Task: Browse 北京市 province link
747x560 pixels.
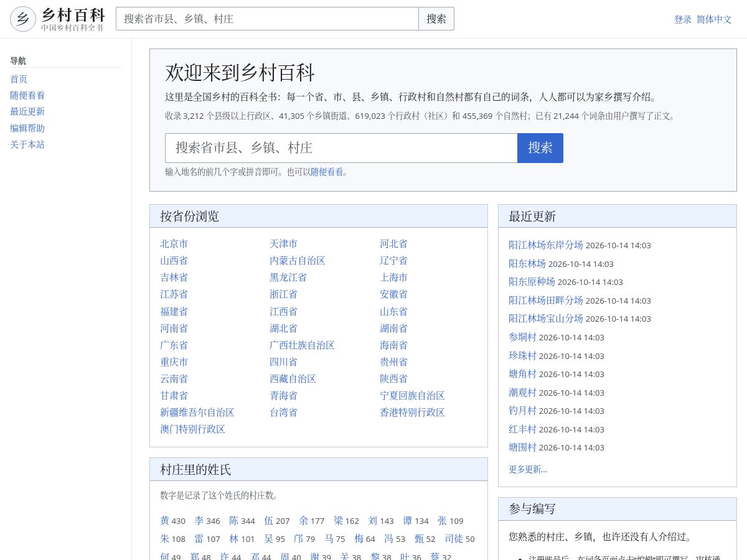Action: (174, 243)
